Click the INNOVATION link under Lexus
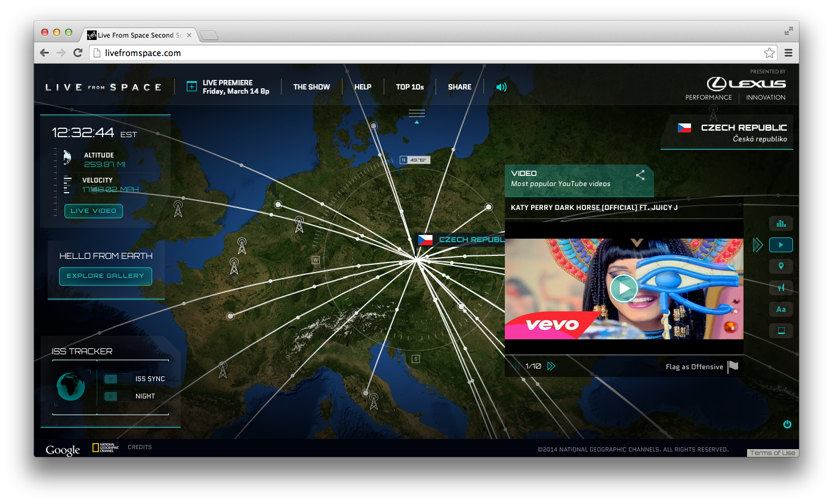This screenshot has width=833, height=504. pos(766,97)
